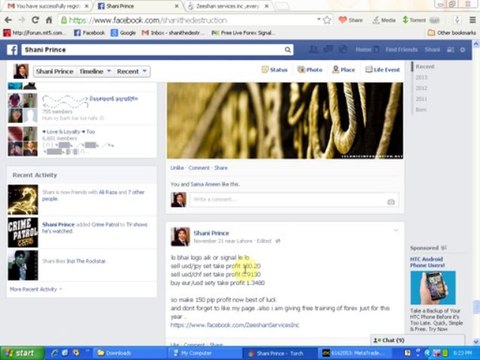This screenshot has height=360, width=480.
Task: Click Shani Prince name button near avatar
Action: coord(55,71)
